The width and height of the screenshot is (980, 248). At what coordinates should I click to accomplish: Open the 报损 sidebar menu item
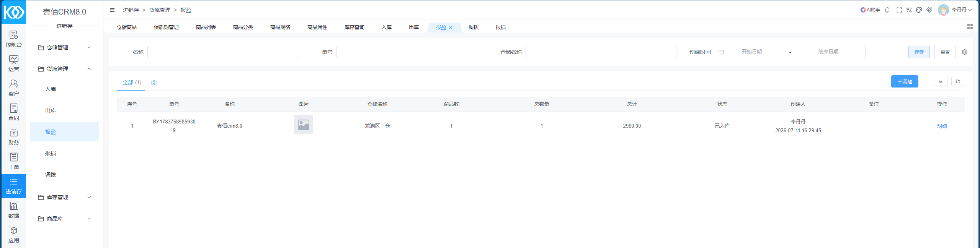(64, 153)
